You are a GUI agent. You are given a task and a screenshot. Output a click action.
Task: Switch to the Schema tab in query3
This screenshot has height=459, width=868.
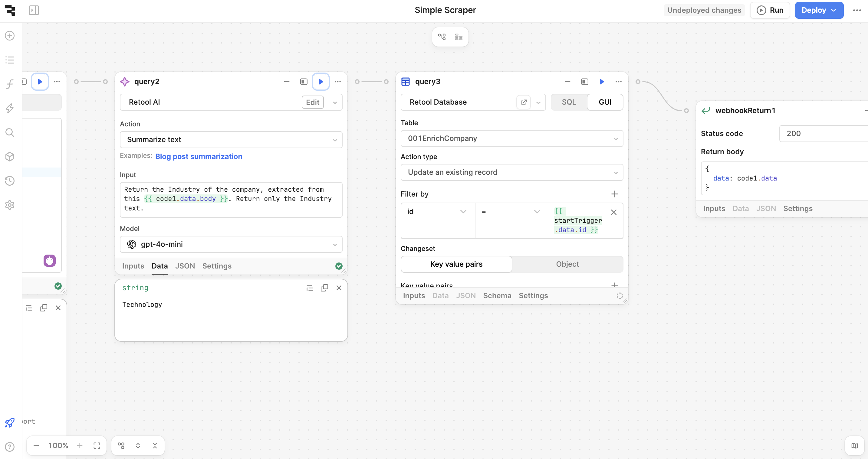point(497,295)
